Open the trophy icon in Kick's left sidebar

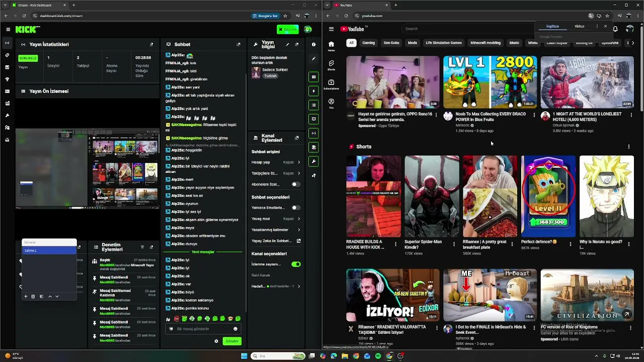[x=7, y=79]
